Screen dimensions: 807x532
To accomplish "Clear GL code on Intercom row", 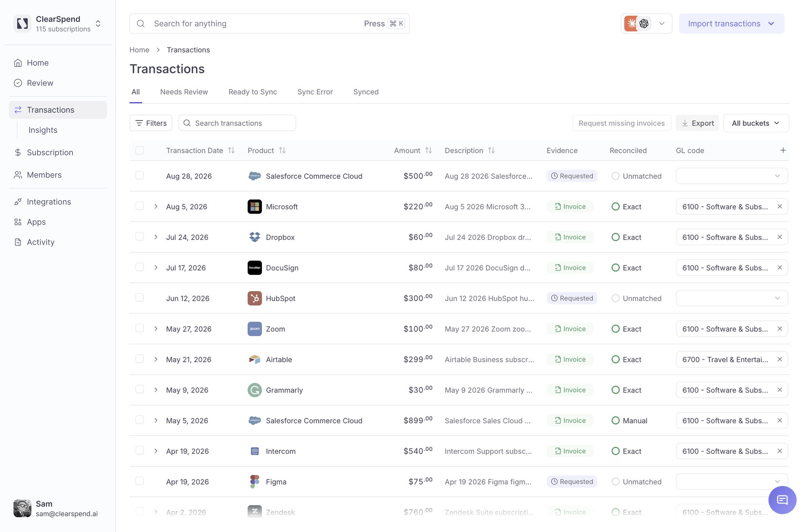I will (x=780, y=451).
